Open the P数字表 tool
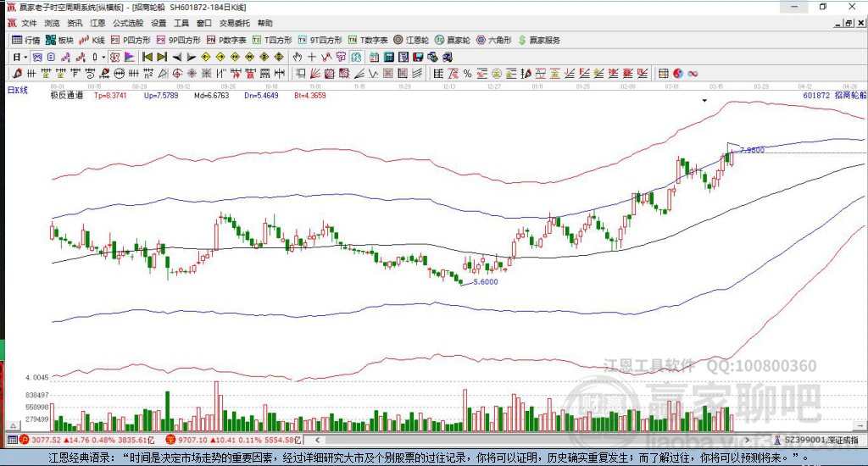The height and width of the screenshot is (466, 868). click(226, 40)
